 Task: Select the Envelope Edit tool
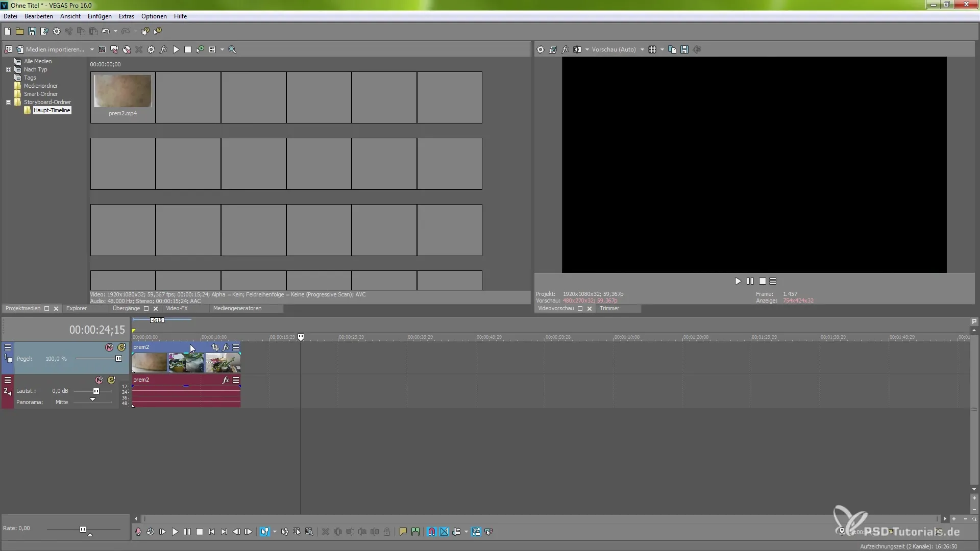(285, 532)
